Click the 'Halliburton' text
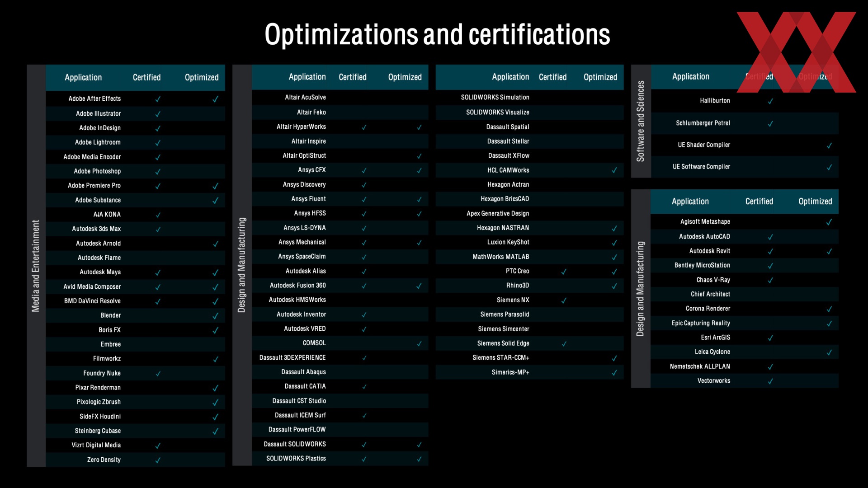The width and height of the screenshot is (868, 488). pyautogui.click(x=715, y=101)
